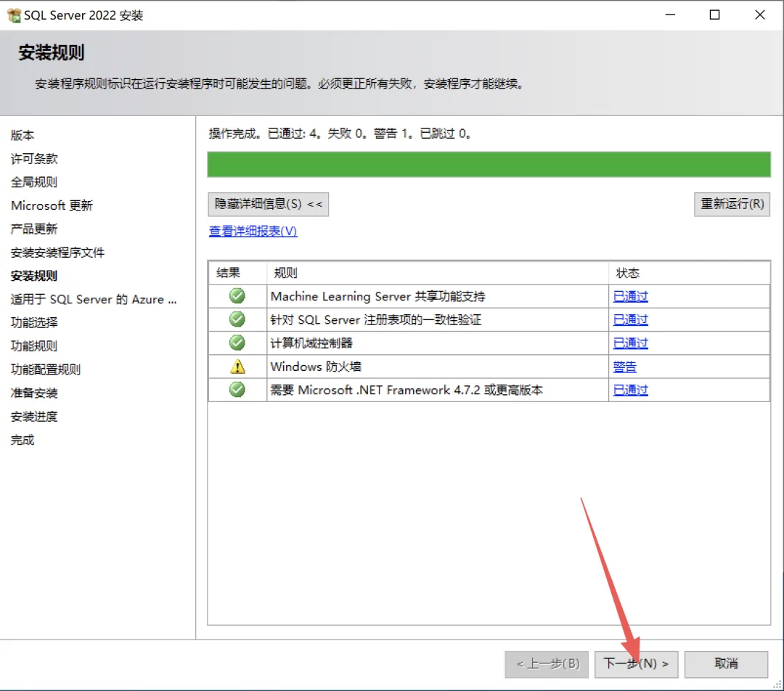Select the bold 安装规则 step in sidebar

(x=34, y=276)
